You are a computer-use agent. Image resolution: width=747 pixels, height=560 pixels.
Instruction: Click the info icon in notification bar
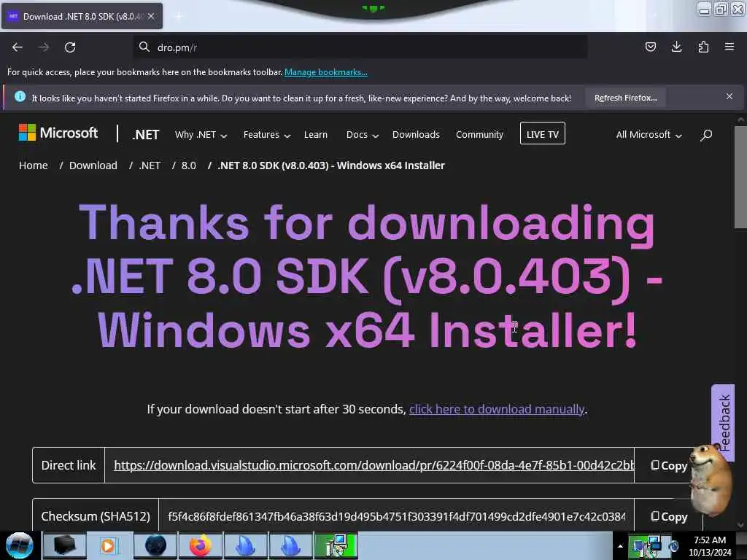point(20,97)
